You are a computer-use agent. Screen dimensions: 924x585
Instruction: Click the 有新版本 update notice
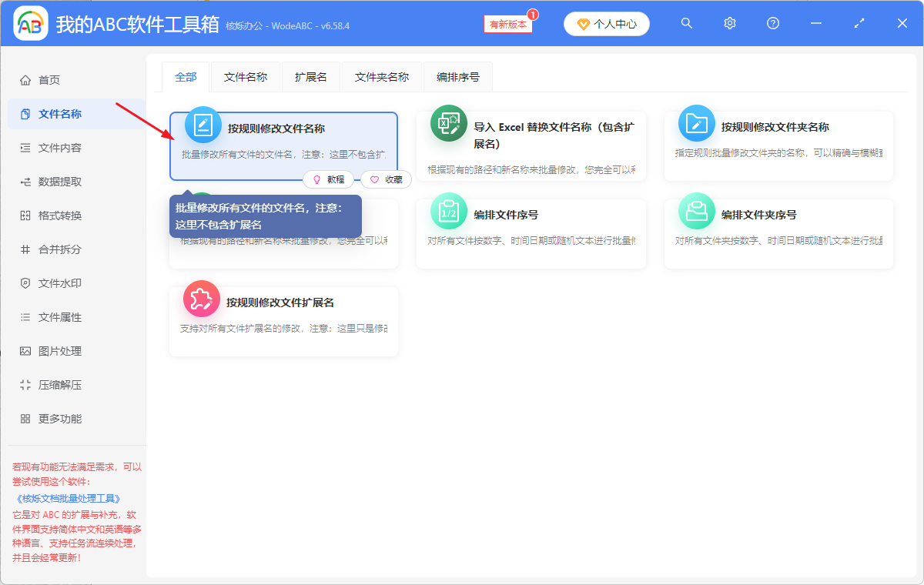coord(507,24)
